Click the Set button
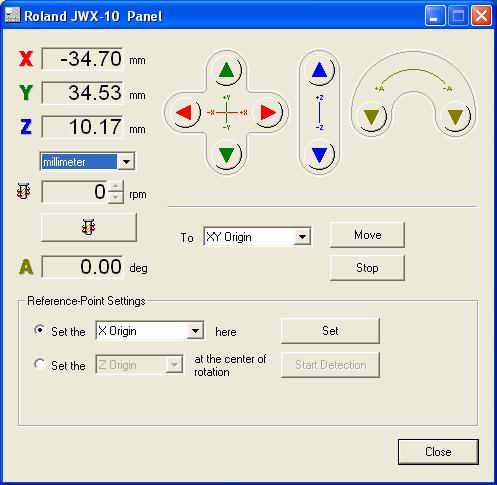The width and height of the screenshot is (497, 485). [x=330, y=331]
